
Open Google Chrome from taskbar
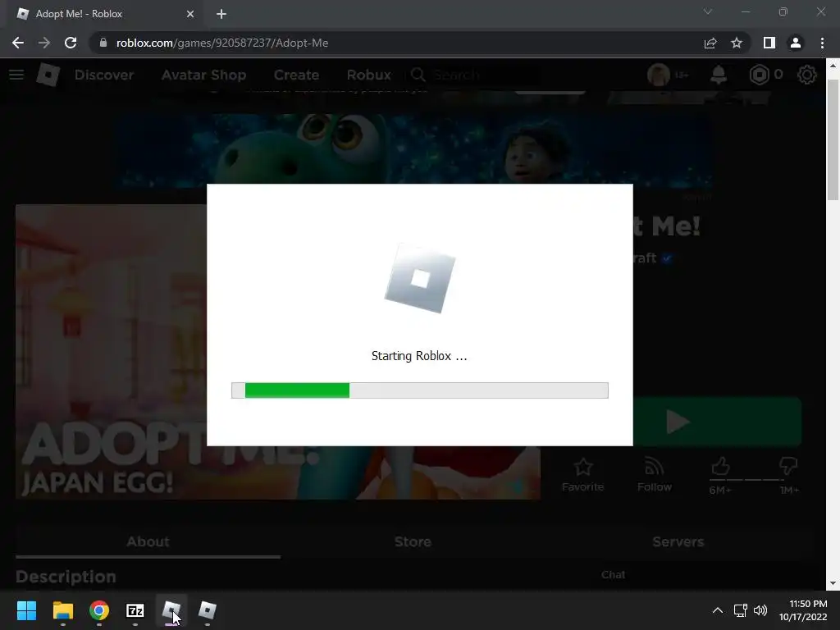click(x=99, y=610)
